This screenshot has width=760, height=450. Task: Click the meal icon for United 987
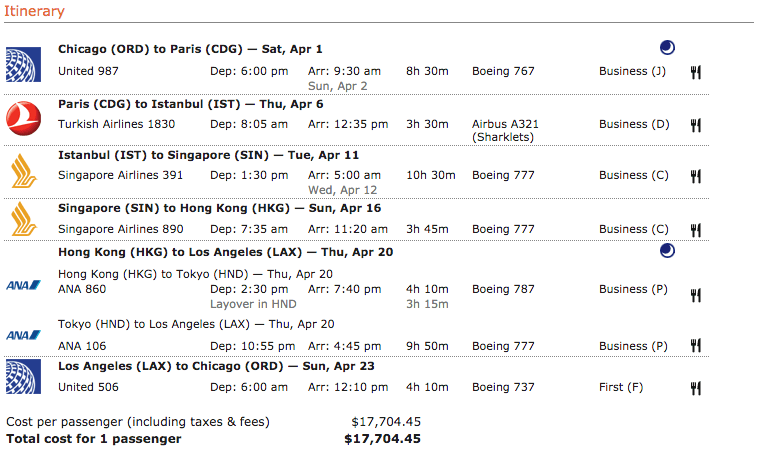tap(696, 72)
